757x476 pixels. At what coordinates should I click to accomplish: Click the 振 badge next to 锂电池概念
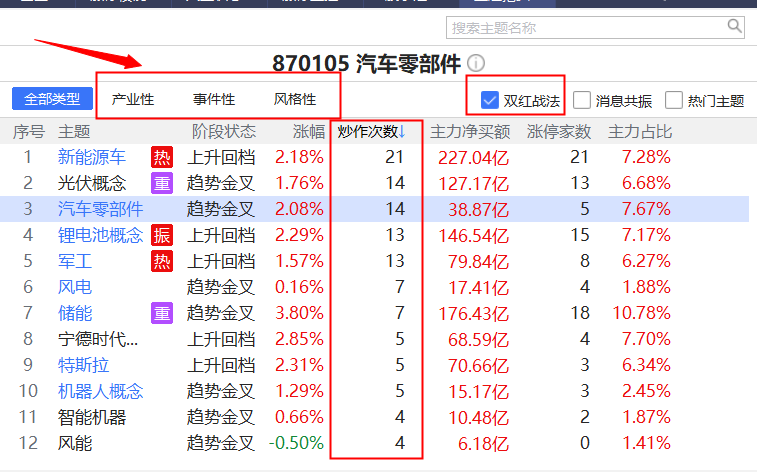pyautogui.click(x=161, y=235)
